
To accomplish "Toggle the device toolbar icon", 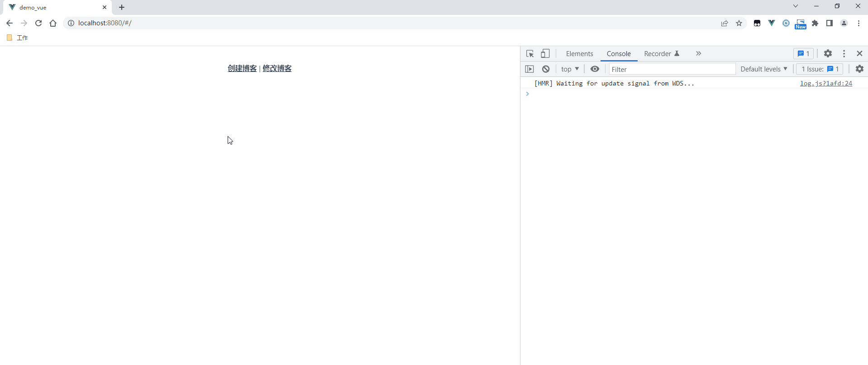I will coord(545,54).
